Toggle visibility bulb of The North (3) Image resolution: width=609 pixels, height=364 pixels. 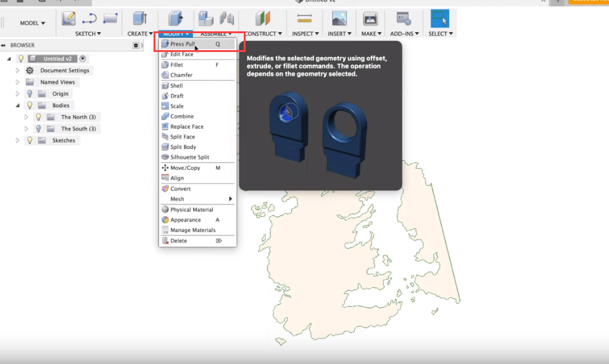(38, 117)
